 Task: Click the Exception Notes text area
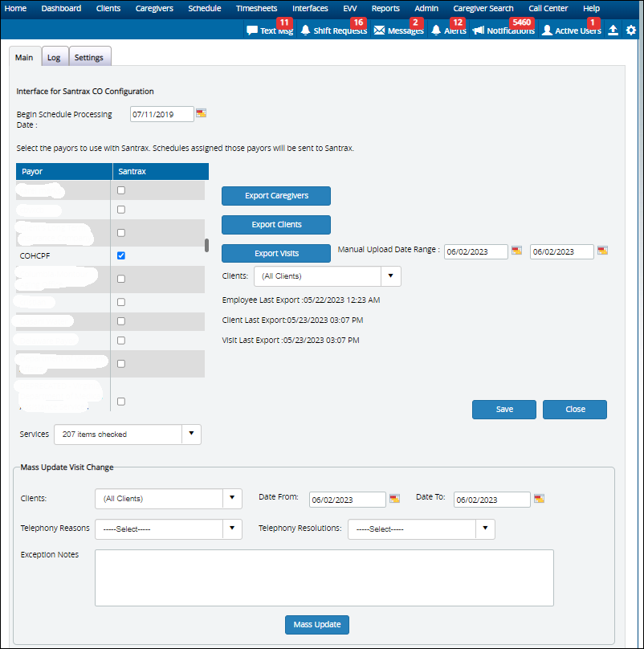(324, 578)
